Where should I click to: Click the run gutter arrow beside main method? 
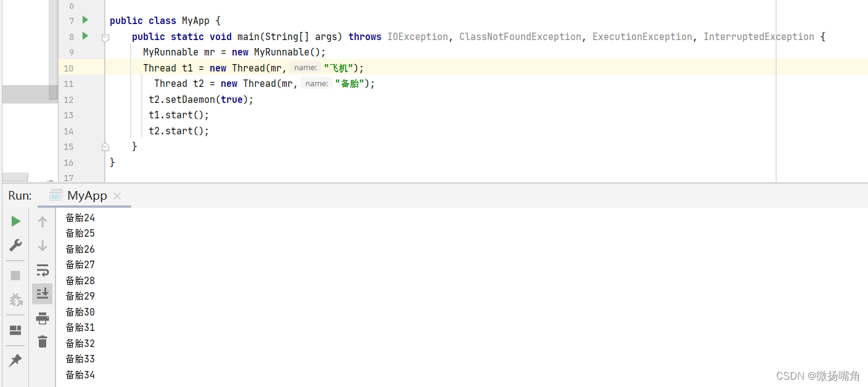tap(85, 36)
